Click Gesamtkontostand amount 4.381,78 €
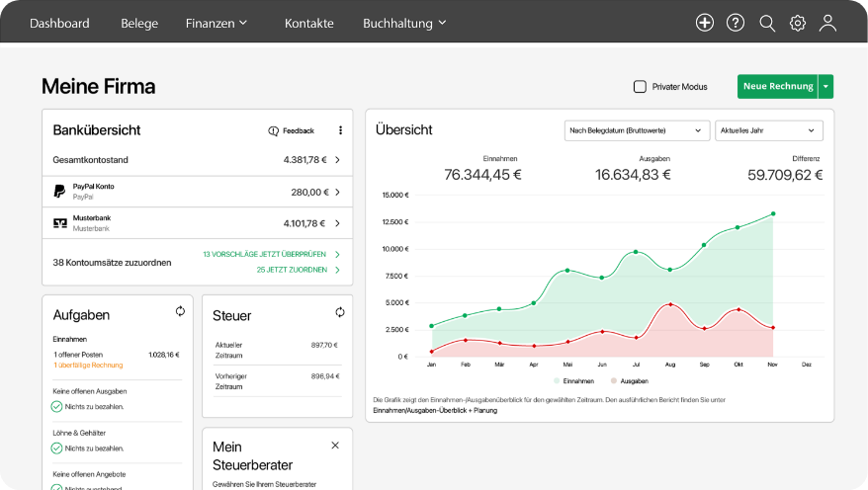868x490 pixels. click(304, 160)
